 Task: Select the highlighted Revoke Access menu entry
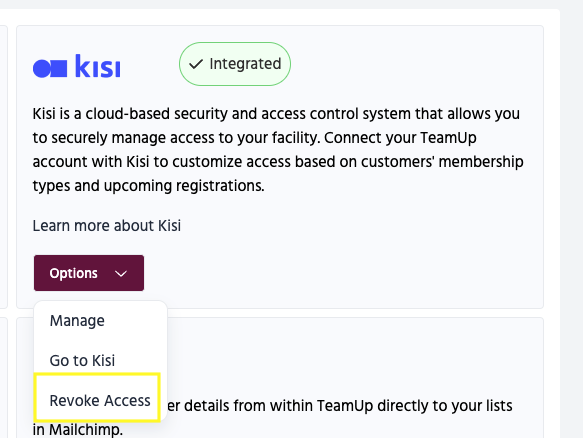coord(97,397)
